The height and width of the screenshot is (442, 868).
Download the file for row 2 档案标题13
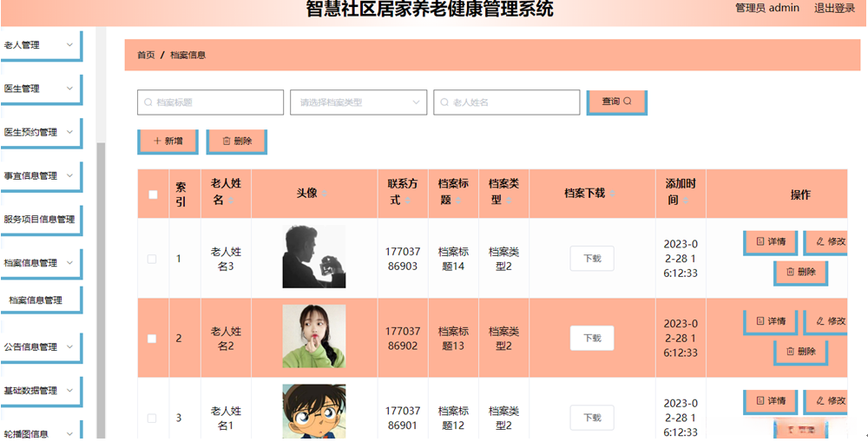tap(592, 339)
